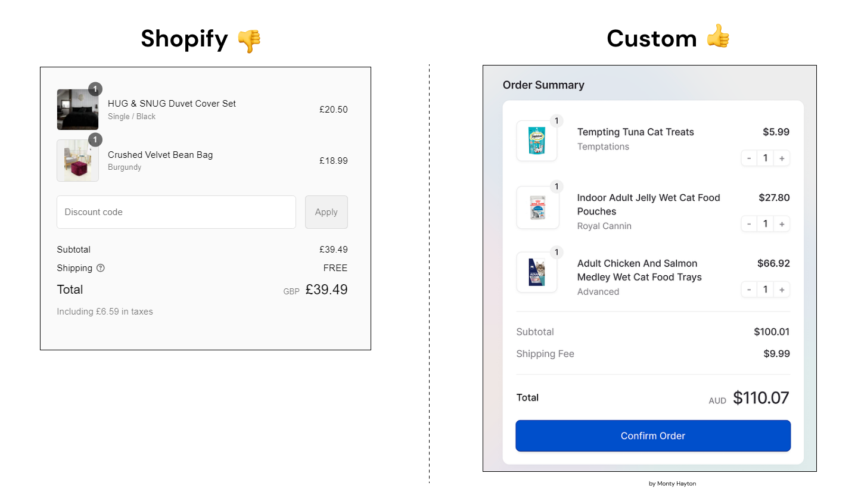Click the 'by Monty Hayton' credit link

pos(672,484)
